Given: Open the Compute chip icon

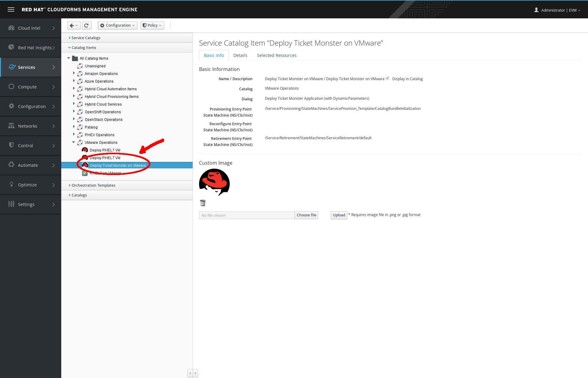Looking at the screenshot, I should pos(11,87).
